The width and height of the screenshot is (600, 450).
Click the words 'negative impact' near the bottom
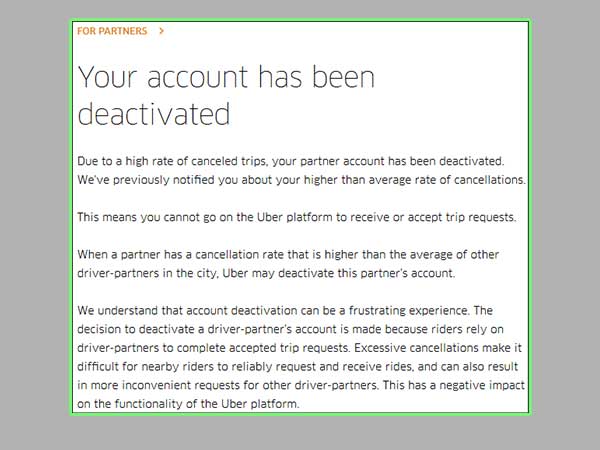(482, 385)
